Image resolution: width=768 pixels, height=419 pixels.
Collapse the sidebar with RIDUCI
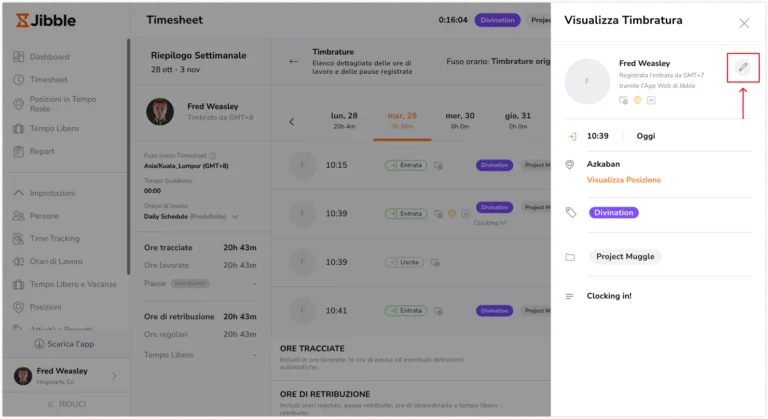67,404
